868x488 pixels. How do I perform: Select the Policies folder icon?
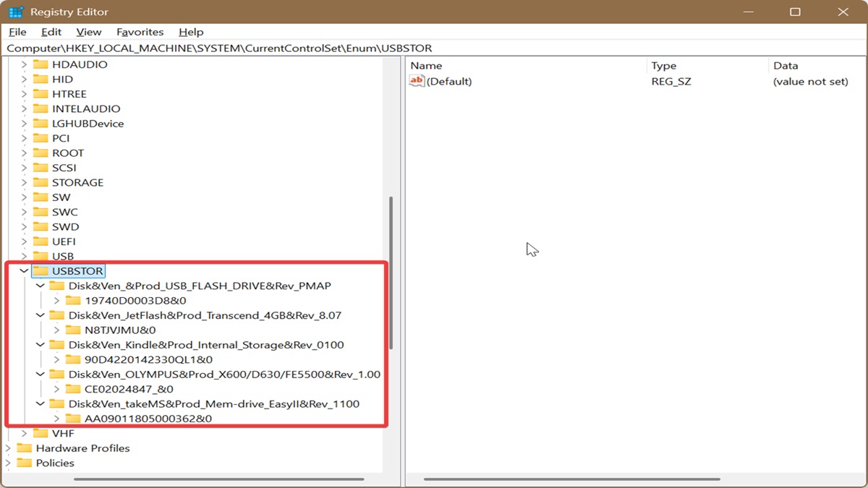coord(25,463)
